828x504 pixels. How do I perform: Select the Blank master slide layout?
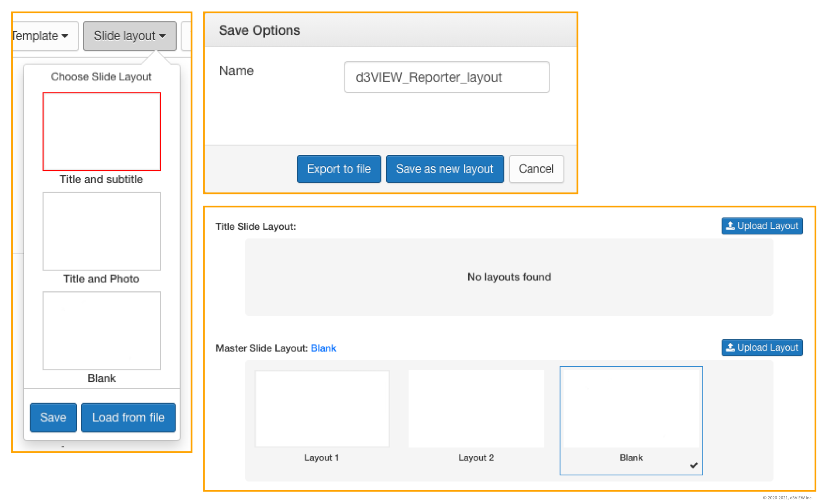[x=631, y=408]
